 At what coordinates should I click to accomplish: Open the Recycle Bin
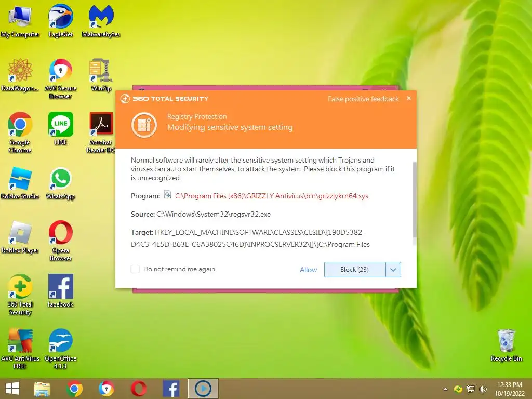click(x=506, y=345)
